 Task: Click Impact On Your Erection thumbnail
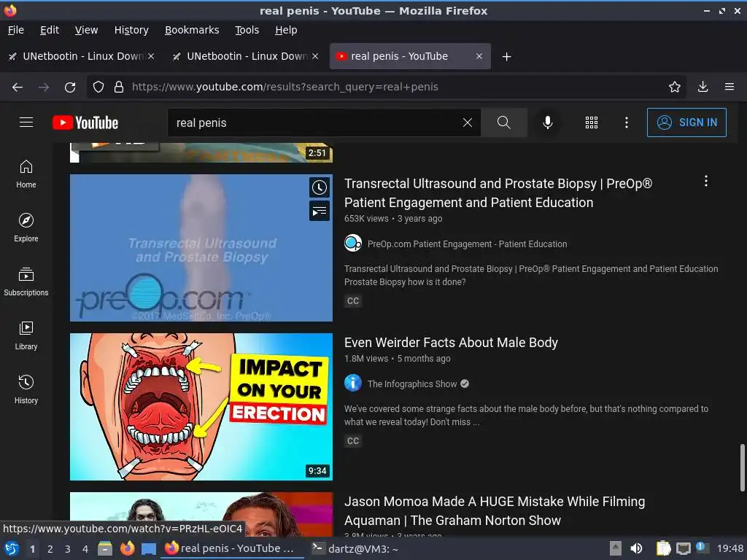tap(201, 407)
